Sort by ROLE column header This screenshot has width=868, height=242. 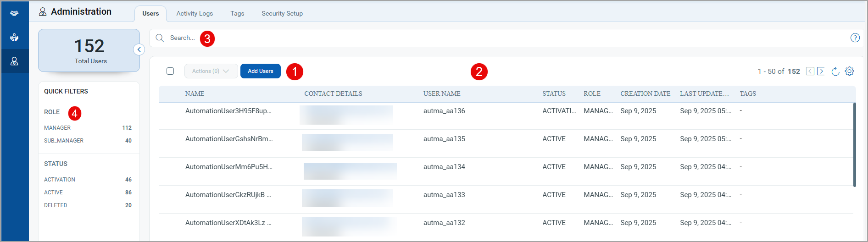coord(592,93)
